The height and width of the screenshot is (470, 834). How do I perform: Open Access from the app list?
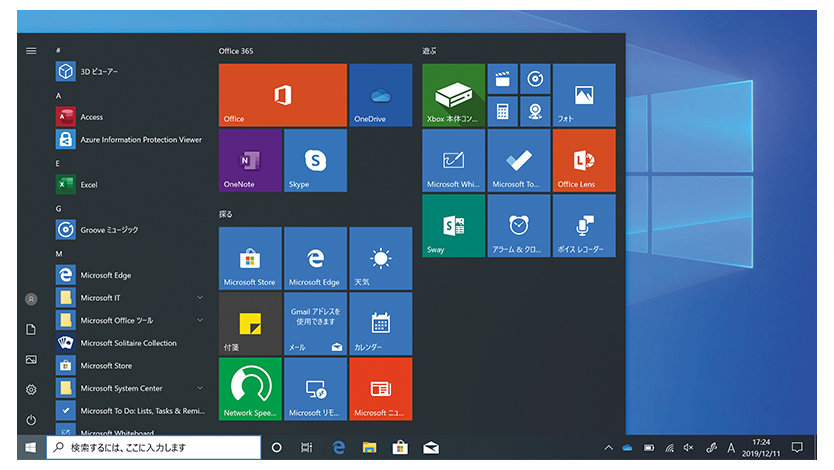point(130,116)
